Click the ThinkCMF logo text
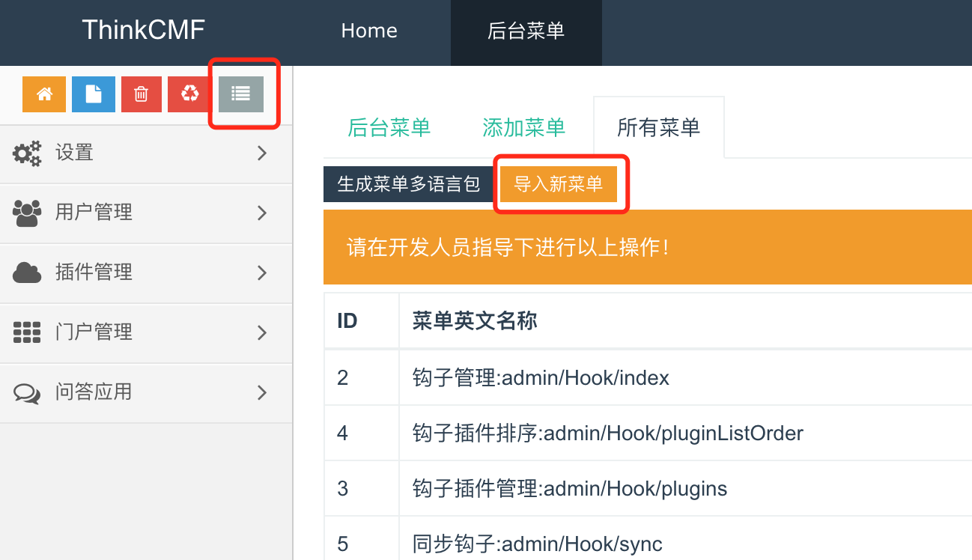This screenshot has width=972, height=560. [x=143, y=31]
